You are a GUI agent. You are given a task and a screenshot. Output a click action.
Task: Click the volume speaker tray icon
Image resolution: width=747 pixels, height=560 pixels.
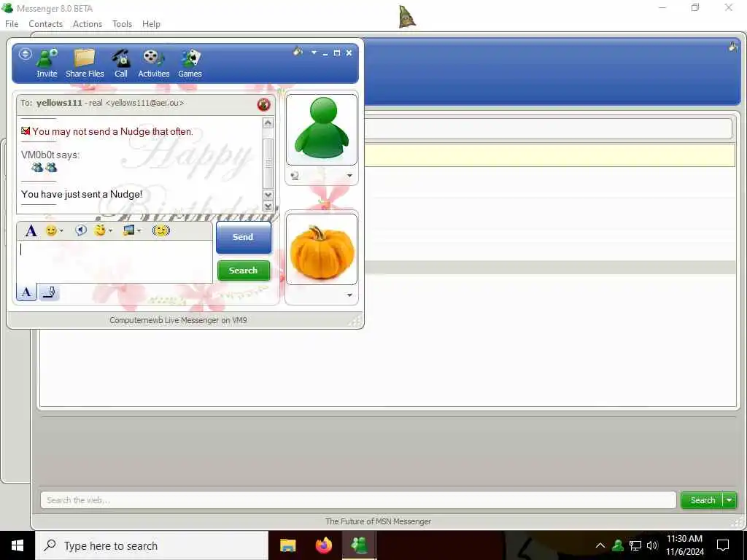pyautogui.click(x=652, y=545)
